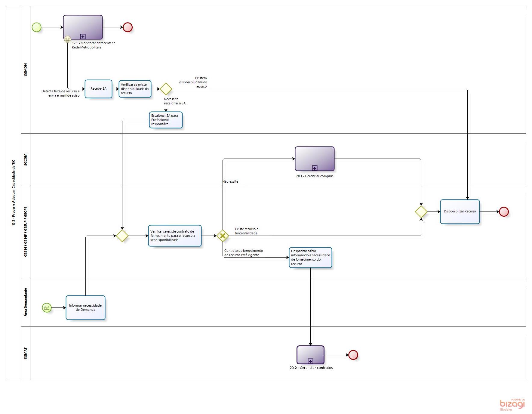Expand the 20.1 Gerenciar compras subprocess marker
This screenshot has width=532, height=414.
(315, 168)
